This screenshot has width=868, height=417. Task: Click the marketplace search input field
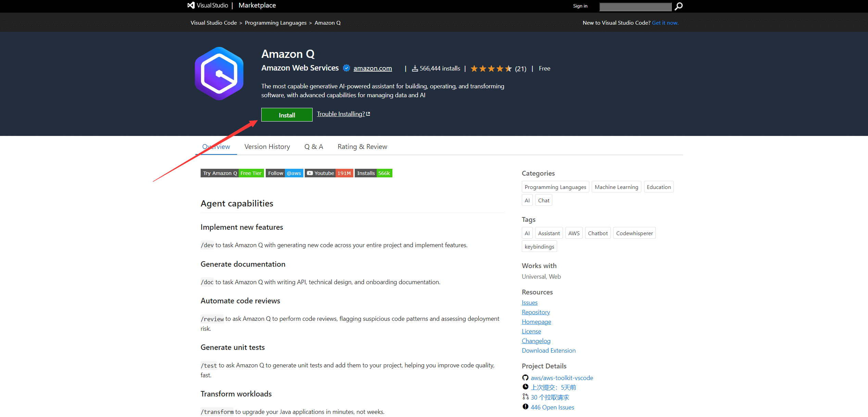(x=635, y=7)
